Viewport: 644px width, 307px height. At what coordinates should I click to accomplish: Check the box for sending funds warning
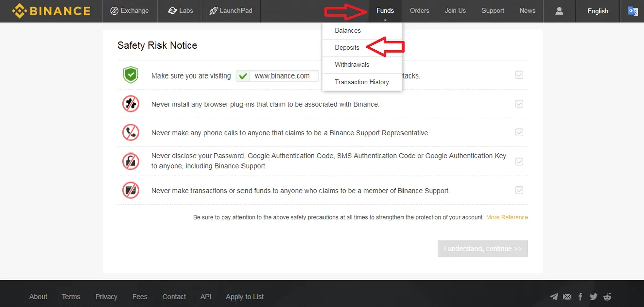click(519, 190)
